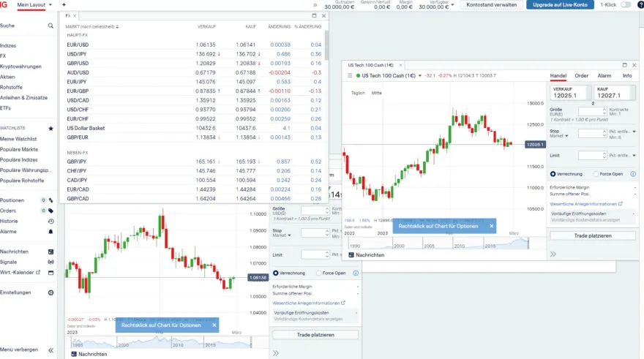Switch to the Order tab
The height and width of the screenshot is (359, 644).
click(x=581, y=75)
